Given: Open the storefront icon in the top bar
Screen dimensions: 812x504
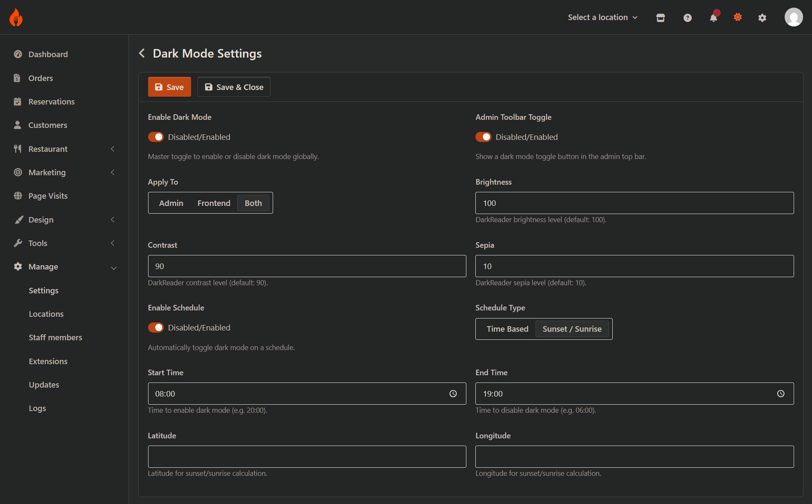Looking at the screenshot, I should 660,17.
